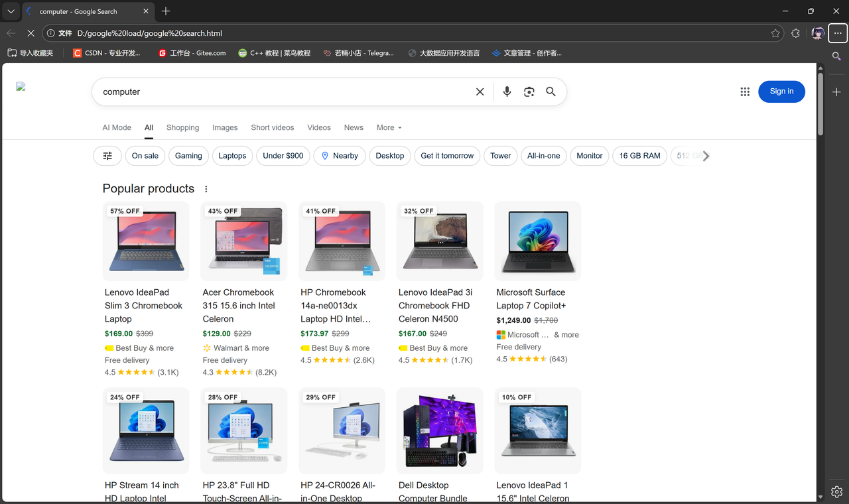Screen dimensions: 849x504
Task: Switch to the Images tab
Action: pos(225,127)
